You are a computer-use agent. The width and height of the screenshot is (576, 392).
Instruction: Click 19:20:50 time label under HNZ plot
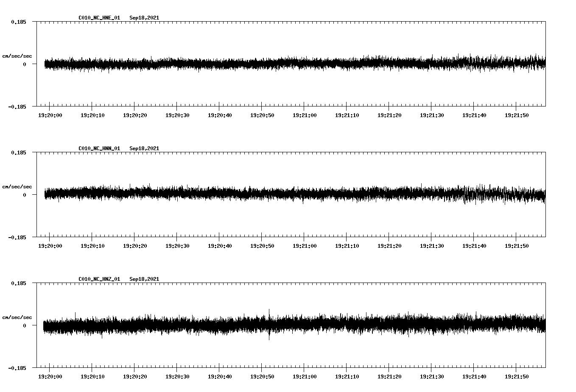(x=262, y=376)
